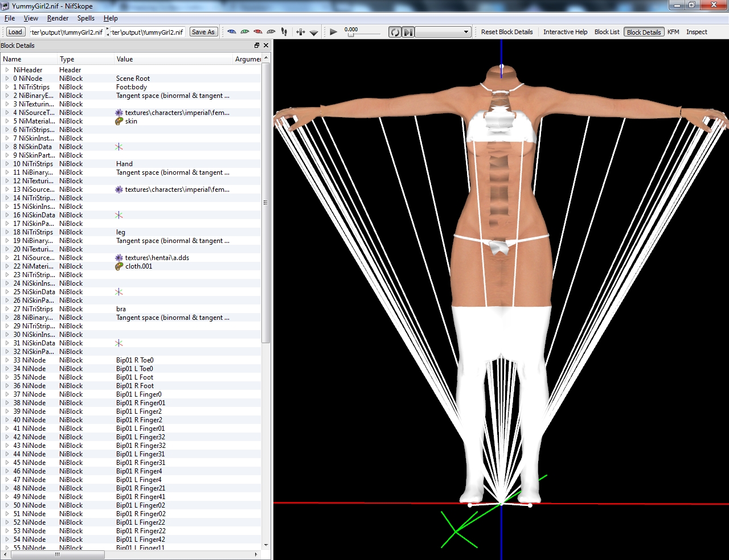This screenshot has height=560, width=729.
Task: Open the Help menu
Action: (110, 18)
